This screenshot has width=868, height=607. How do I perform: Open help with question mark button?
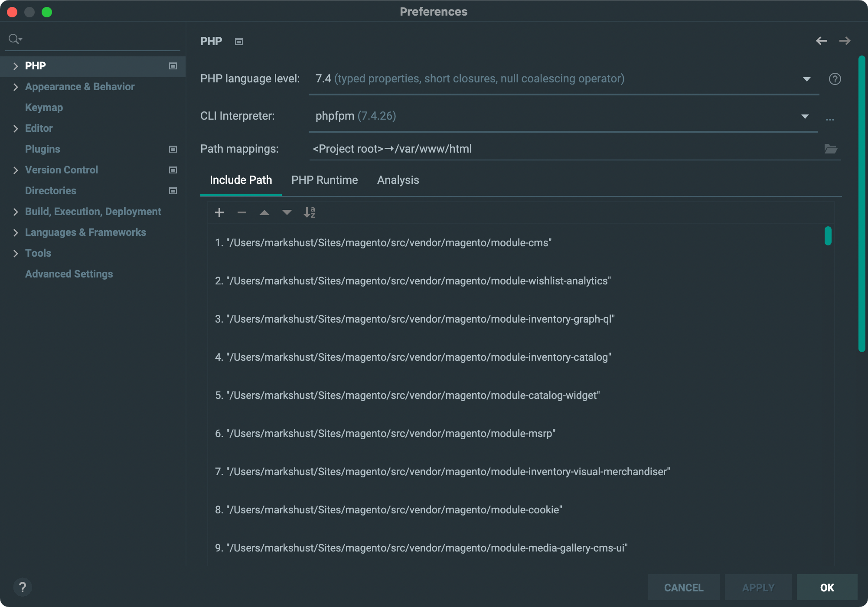tap(23, 587)
